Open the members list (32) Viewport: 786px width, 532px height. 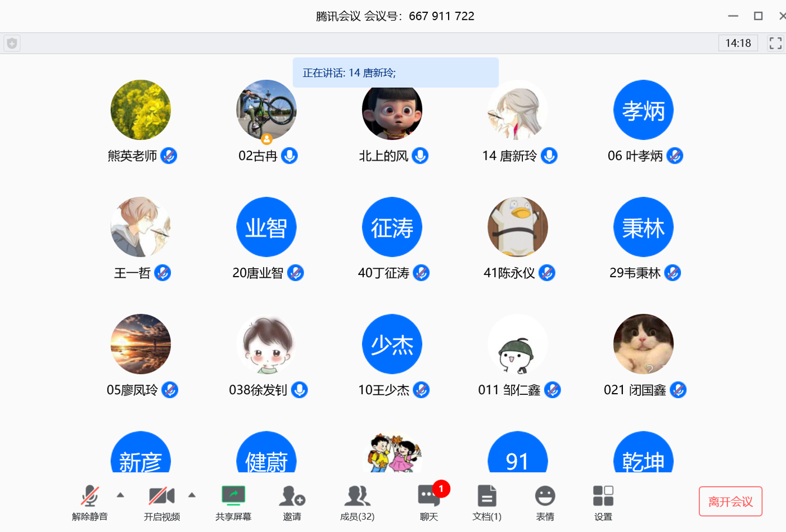(357, 497)
